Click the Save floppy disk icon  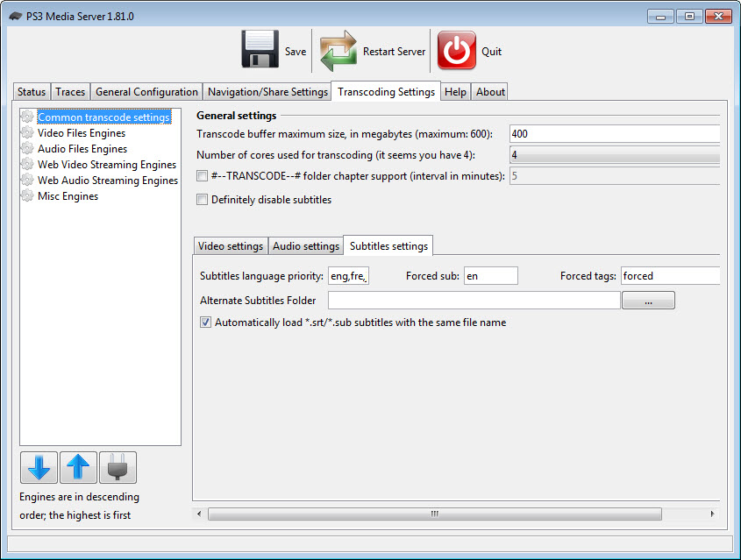(x=260, y=49)
